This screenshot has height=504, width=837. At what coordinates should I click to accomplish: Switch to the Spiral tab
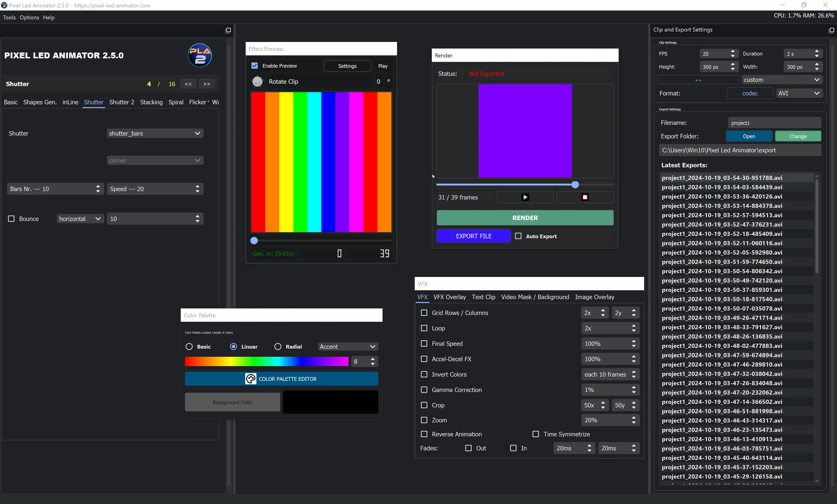point(176,102)
